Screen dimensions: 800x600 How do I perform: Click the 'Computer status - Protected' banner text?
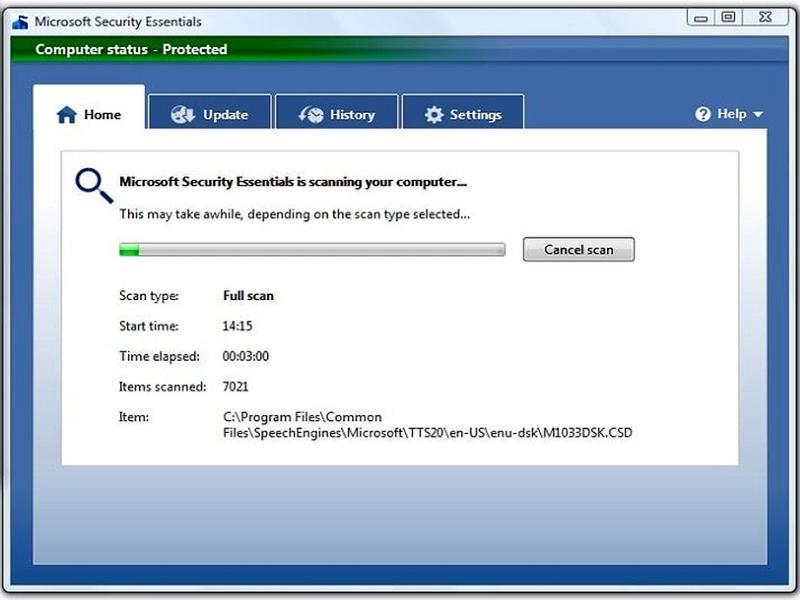(x=131, y=49)
